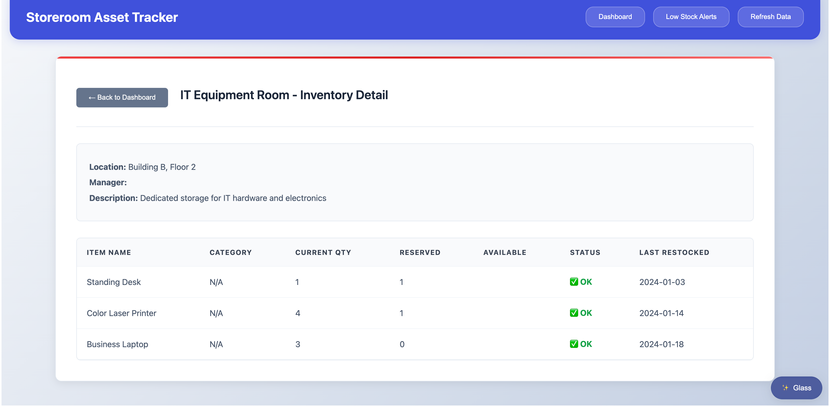
Task: Select the Color Laser Printer item name
Action: pyautogui.click(x=121, y=313)
